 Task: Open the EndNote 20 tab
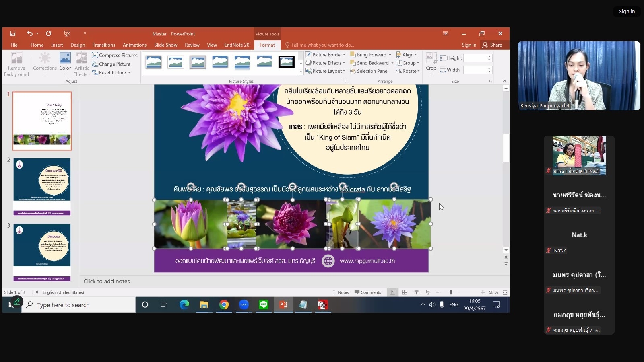pyautogui.click(x=237, y=45)
